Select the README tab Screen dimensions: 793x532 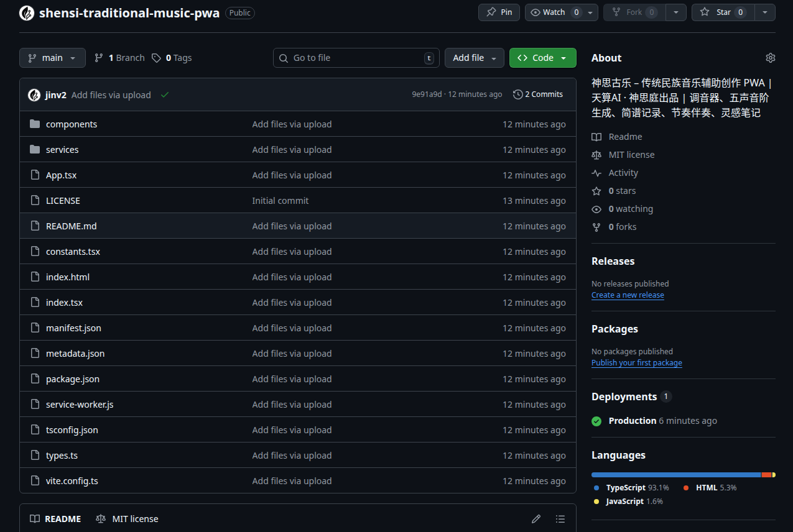56,519
